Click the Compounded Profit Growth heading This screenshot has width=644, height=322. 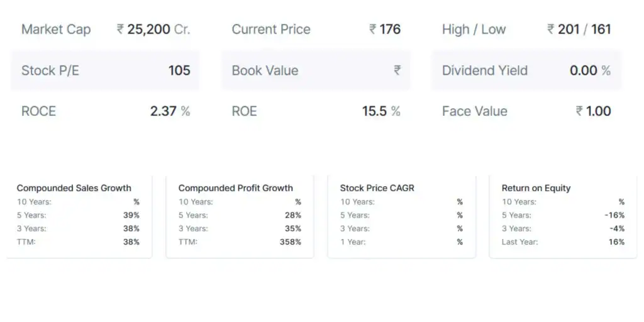click(236, 188)
